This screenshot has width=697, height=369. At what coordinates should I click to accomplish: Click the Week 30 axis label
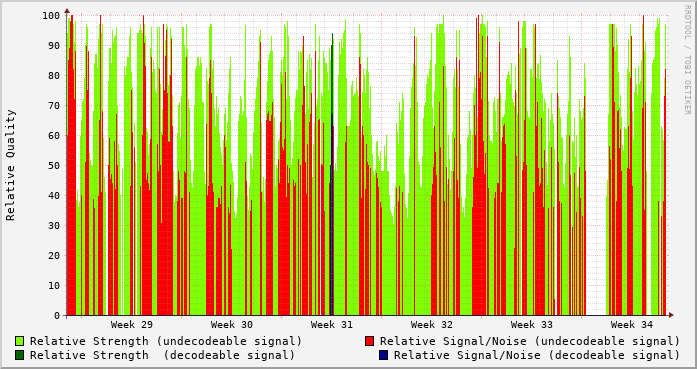pyautogui.click(x=232, y=325)
